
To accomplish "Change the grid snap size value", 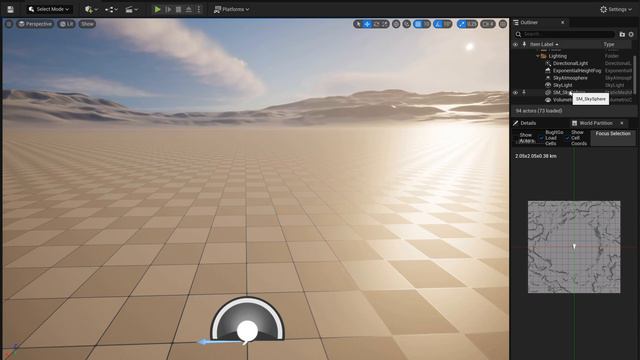I will (x=426, y=24).
